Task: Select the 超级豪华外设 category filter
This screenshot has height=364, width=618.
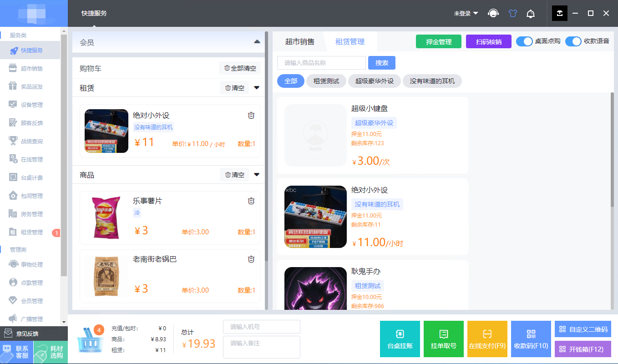Action: (x=375, y=81)
